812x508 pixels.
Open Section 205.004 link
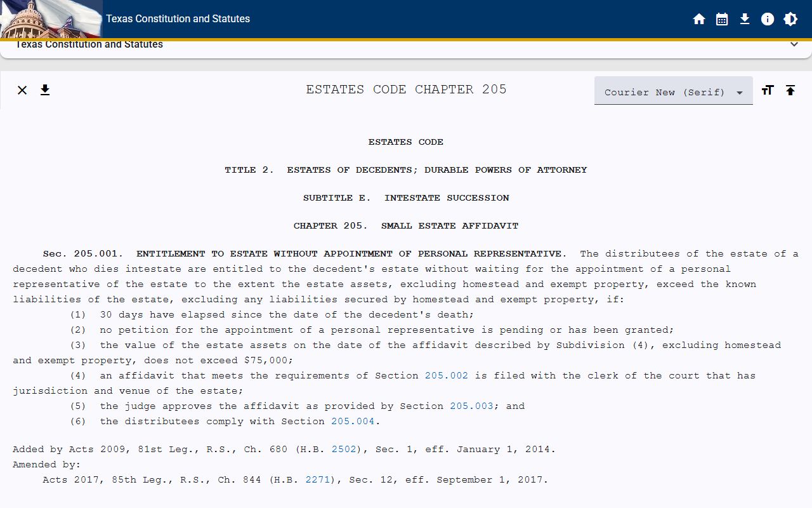pyautogui.click(x=353, y=421)
